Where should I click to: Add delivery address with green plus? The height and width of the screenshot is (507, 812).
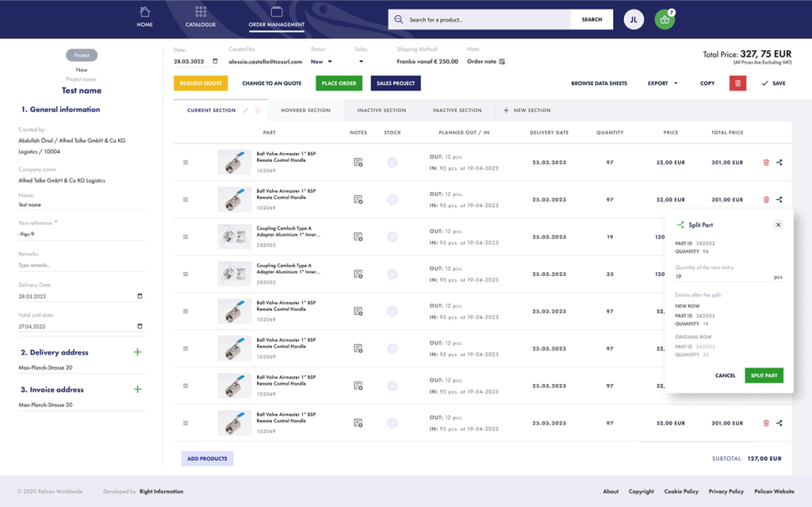pos(137,352)
